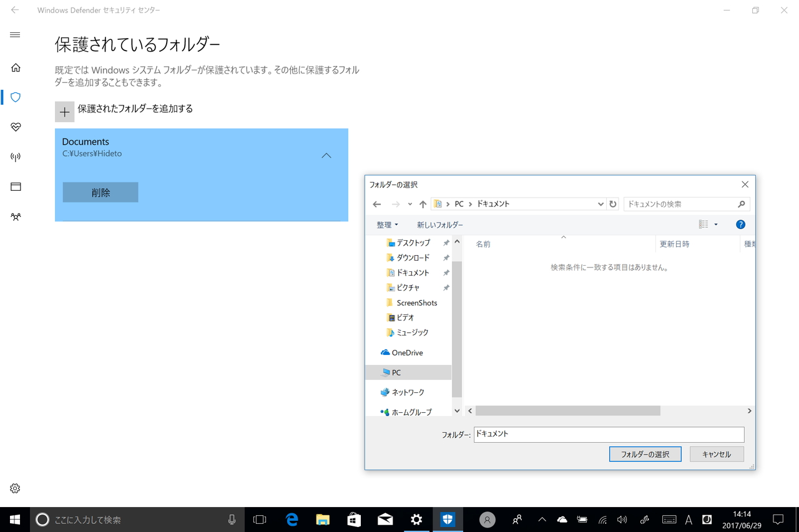Navigate back using dialog back arrow
The image size is (799, 532).
coord(376,204)
